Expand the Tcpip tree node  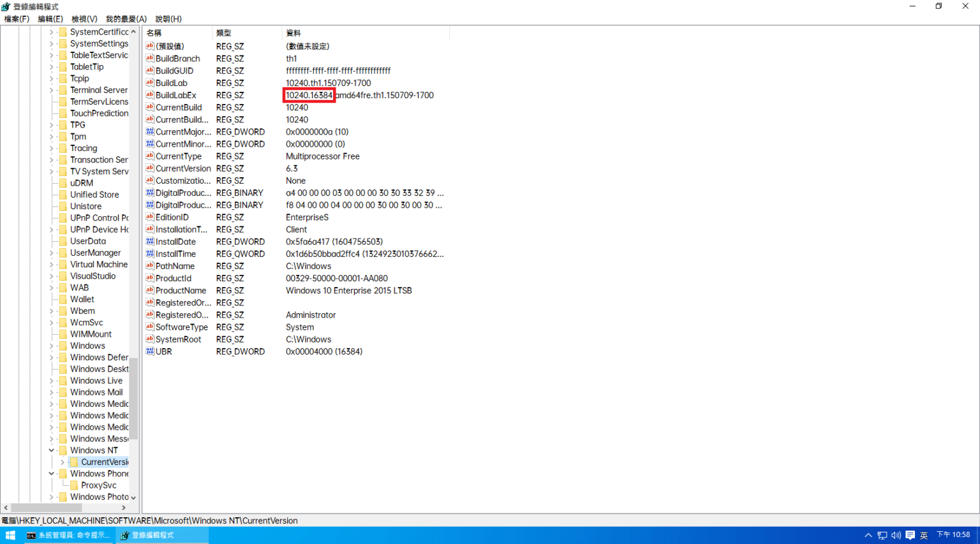[52, 78]
